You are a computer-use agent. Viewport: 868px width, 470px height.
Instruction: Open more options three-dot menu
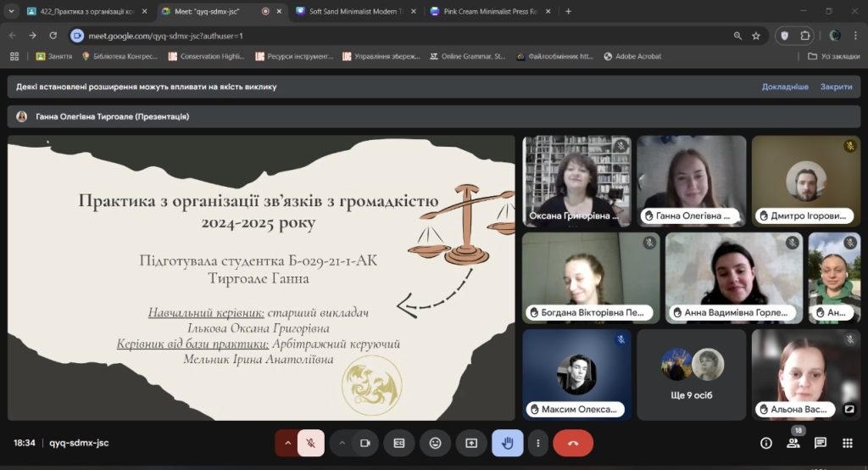[x=538, y=443]
